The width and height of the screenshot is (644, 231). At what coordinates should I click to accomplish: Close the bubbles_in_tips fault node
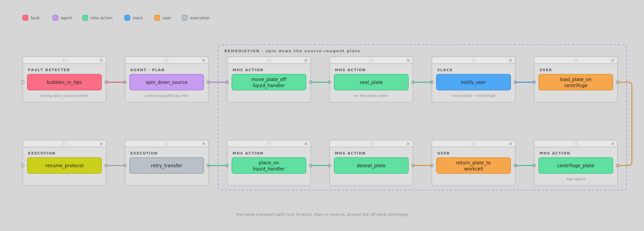pos(101,61)
